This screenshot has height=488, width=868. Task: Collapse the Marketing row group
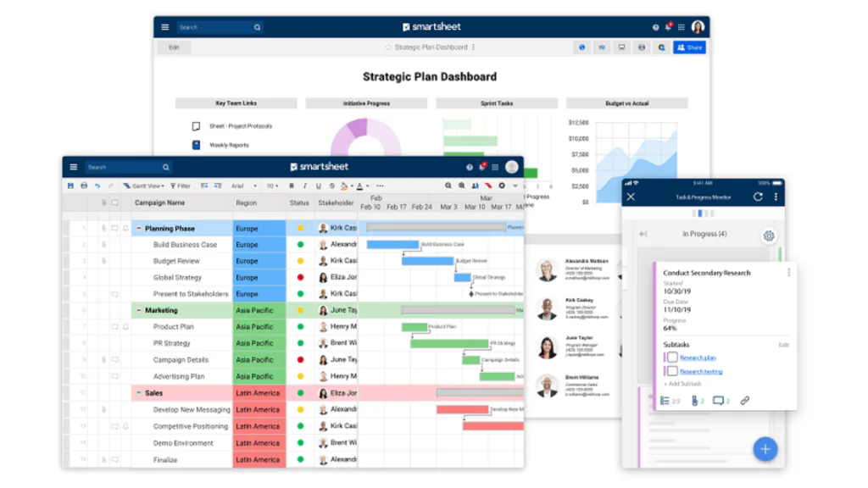pos(139,310)
